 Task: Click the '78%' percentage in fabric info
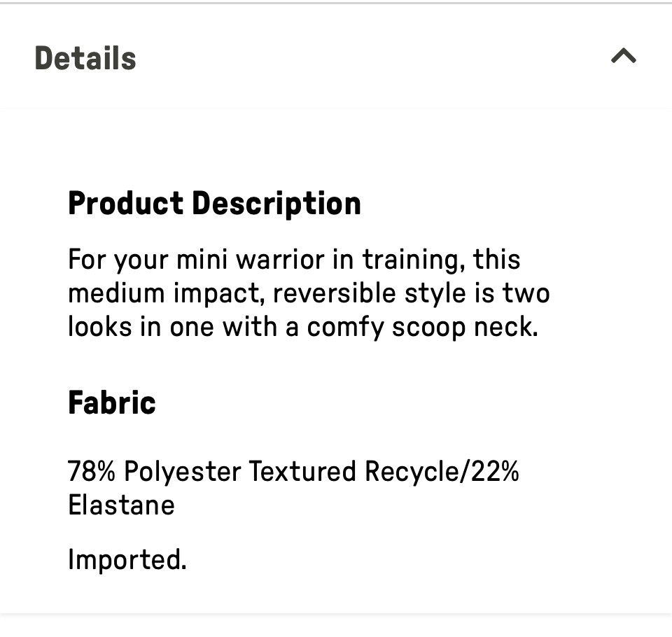pyautogui.click(x=92, y=471)
